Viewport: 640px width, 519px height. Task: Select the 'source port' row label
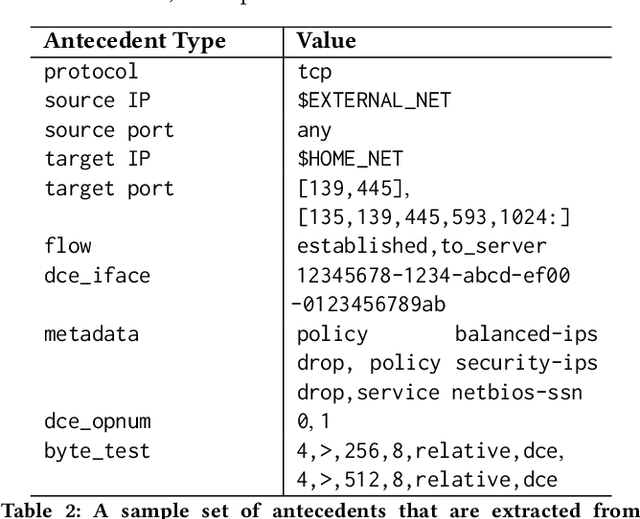click(109, 130)
